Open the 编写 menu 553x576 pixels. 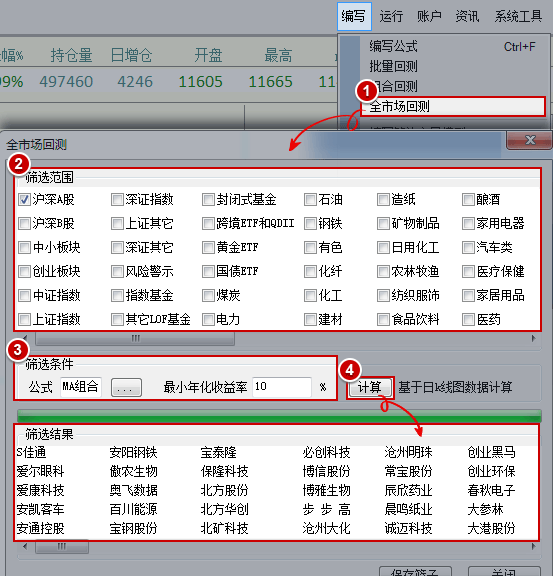354,17
